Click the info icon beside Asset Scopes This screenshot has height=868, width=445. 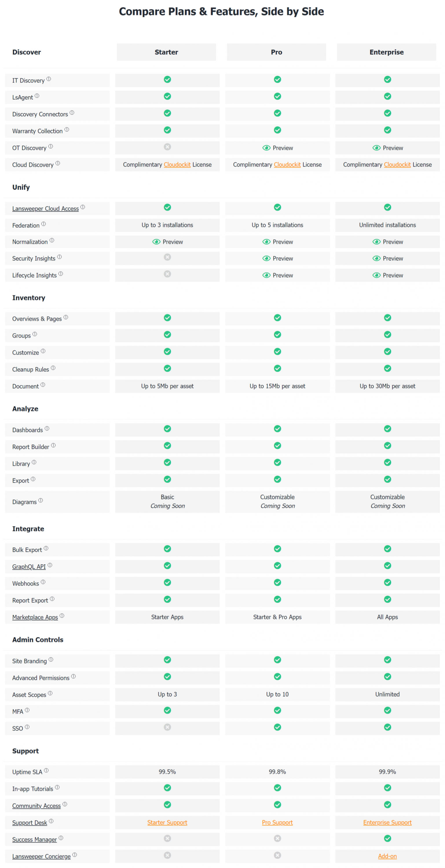click(x=50, y=693)
